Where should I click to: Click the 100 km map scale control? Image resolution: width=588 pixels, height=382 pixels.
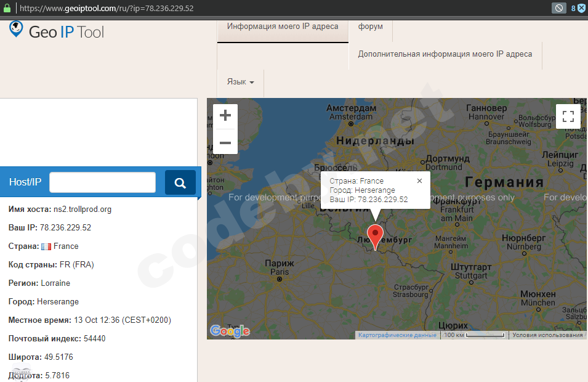pyautogui.click(x=473, y=335)
